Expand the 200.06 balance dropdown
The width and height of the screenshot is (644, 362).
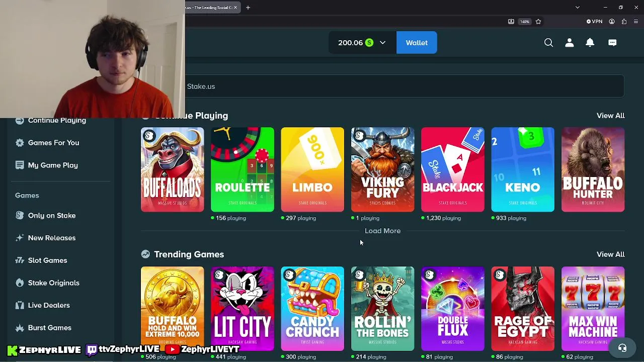pyautogui.click(x=382, y=43)
